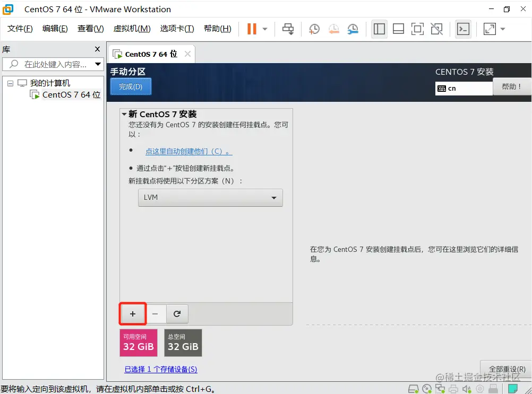Click the pause virtual machine icon
The height and width of the screenshot is (394, 532).
(x=252, y=29)
